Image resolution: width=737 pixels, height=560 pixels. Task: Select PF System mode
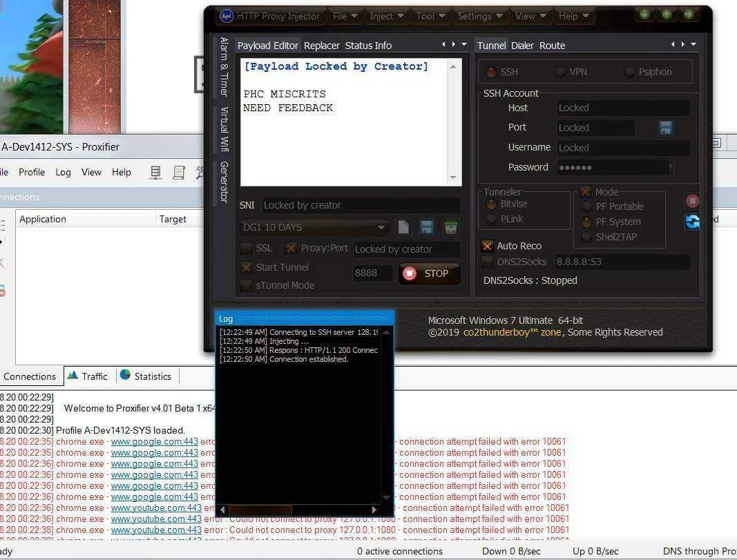586,222
